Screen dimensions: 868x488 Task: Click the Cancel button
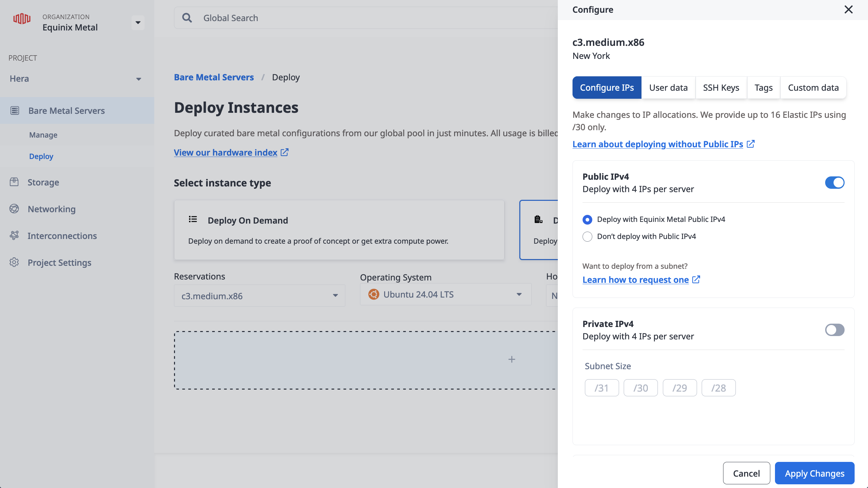tap(746, 473)
